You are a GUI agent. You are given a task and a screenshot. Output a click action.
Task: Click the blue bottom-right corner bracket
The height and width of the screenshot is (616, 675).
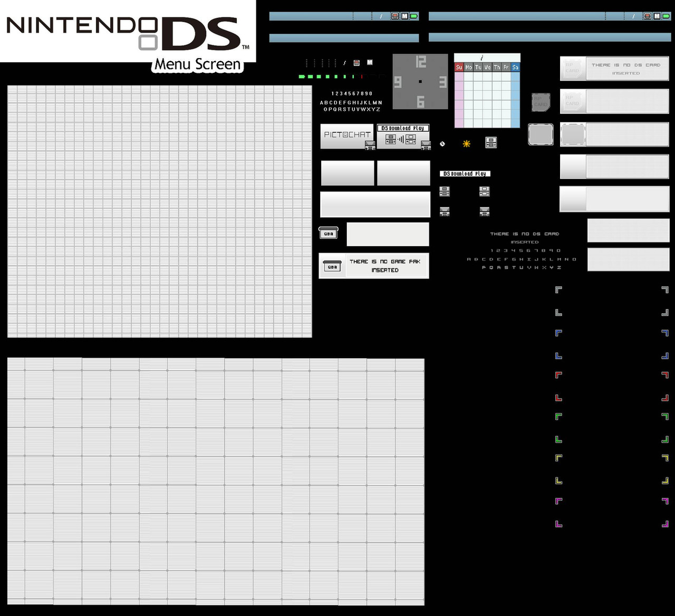click(x=665, y=356)
